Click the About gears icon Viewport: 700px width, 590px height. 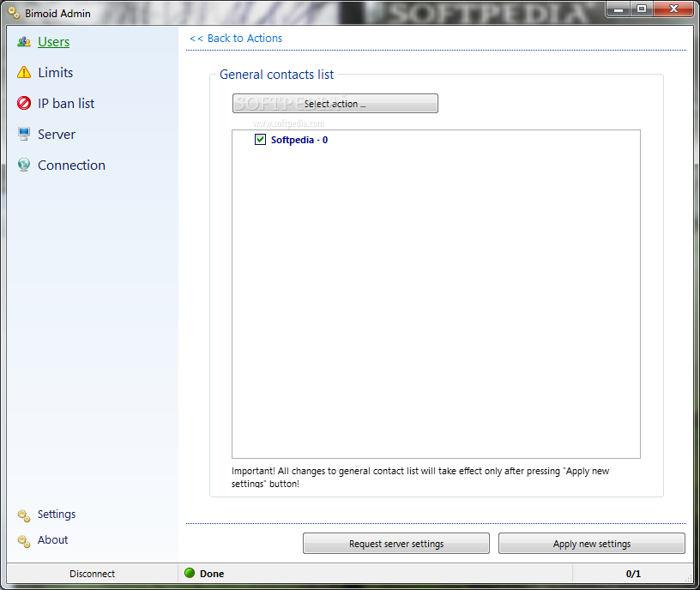(x=24, y=541)
